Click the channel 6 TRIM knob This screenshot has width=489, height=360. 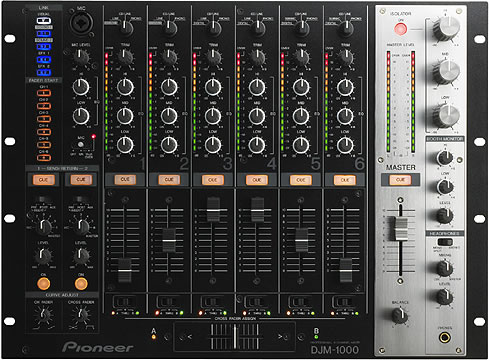[346, 57]
